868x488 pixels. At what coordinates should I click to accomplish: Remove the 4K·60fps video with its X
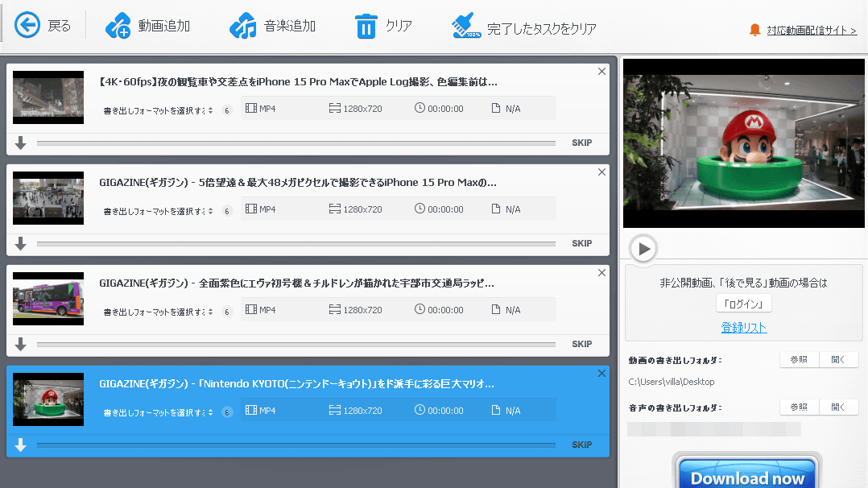pos(601,72)
